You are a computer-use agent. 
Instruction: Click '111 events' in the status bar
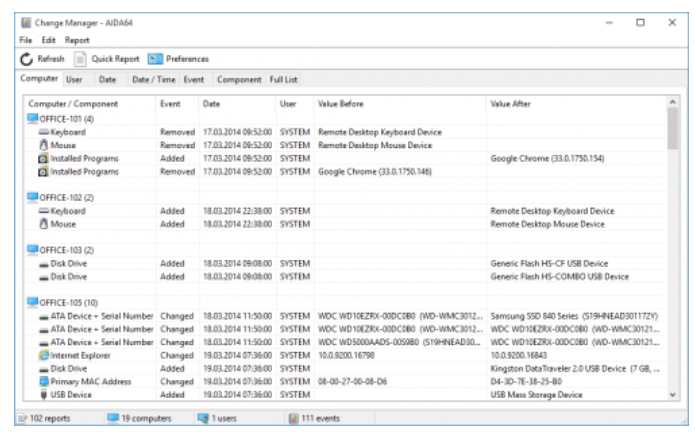[320, 418]
